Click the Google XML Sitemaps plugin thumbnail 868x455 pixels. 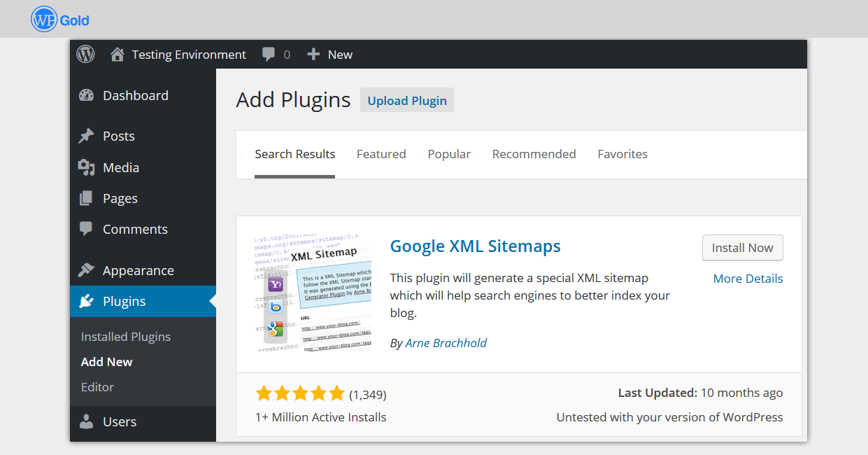tap(312, 291)
